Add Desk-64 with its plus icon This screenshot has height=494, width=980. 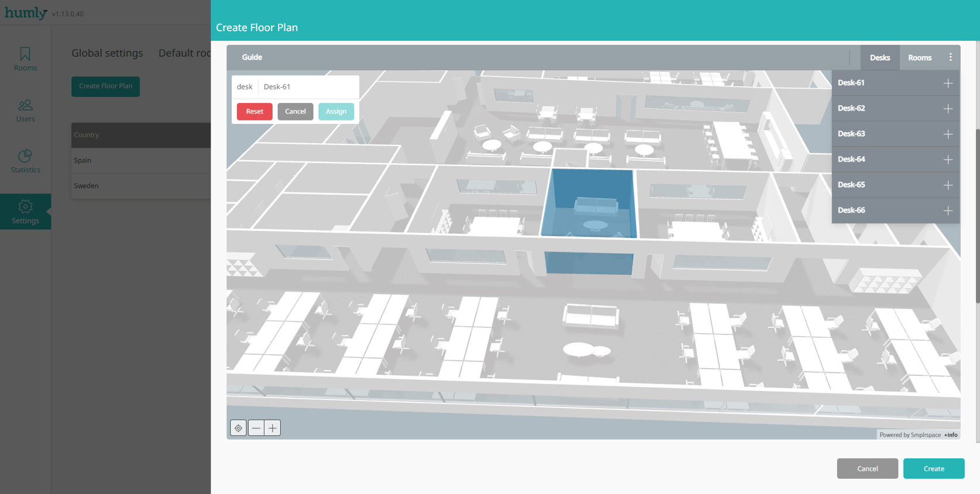(x=948, y=160)
